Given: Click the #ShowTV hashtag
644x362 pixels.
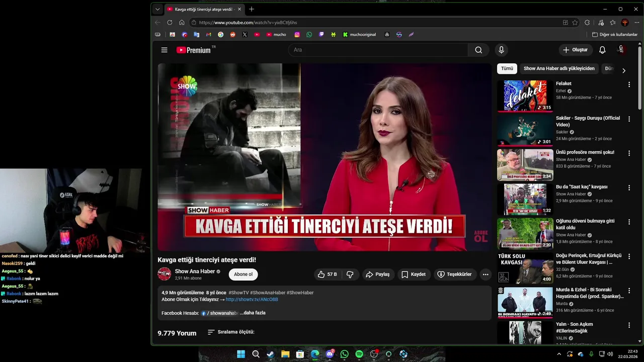Looking at the screenshot, I should point(238,293).
